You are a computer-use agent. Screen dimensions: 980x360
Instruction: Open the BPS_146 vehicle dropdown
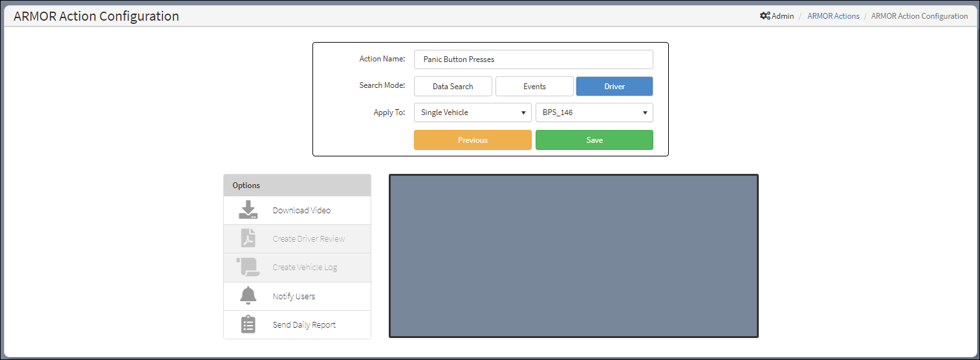coord(594,112)
